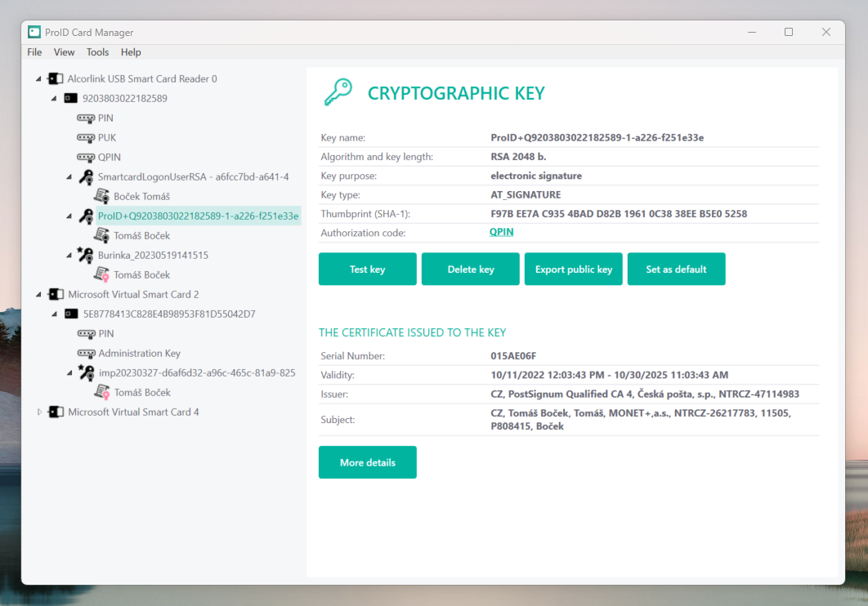Click PIN icon under the virtual card 5E87
Image resolution: width=868 pixels, height=606 pixels.
tap(87, 334)
